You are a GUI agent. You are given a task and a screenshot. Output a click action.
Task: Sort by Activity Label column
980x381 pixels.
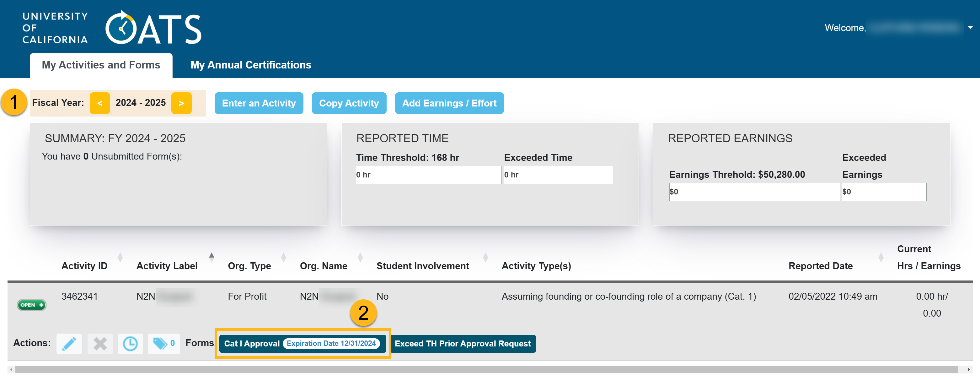(x=167, y=266)
